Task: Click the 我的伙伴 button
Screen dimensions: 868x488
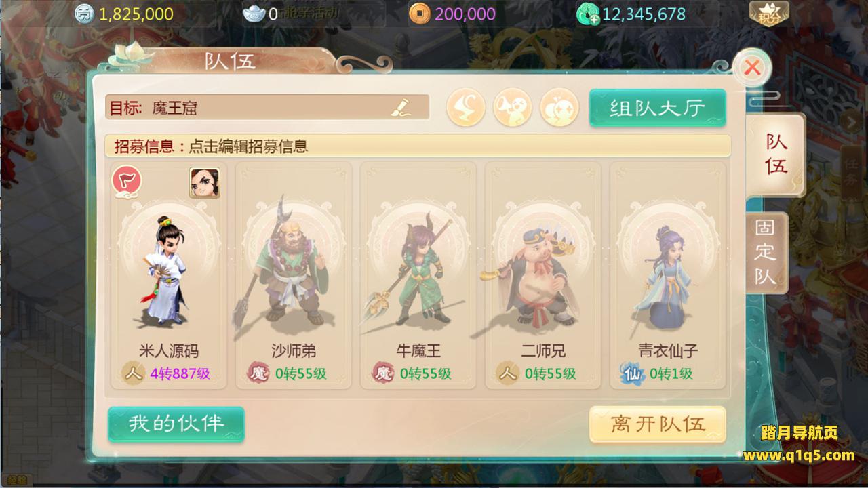Action: (176, 424)
